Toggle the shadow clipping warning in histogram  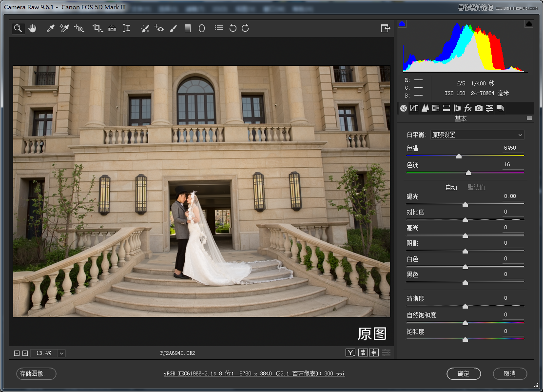coord(402,24)
